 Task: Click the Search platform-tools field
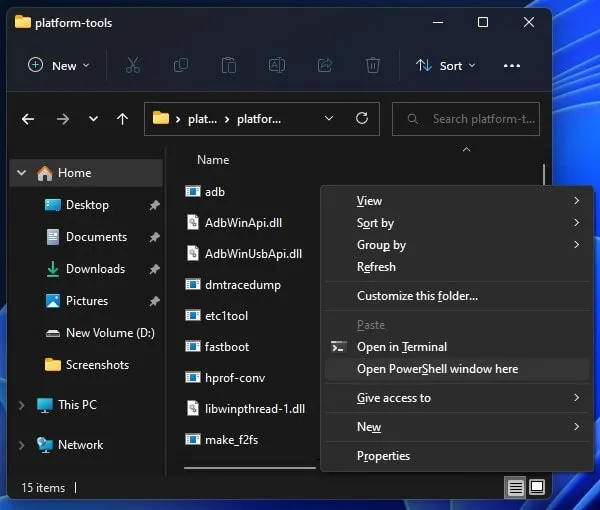pos(466,119)
